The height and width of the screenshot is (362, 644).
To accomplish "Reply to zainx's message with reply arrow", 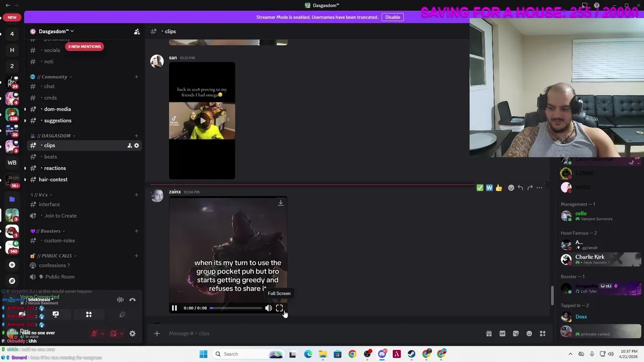I will 520,188.
